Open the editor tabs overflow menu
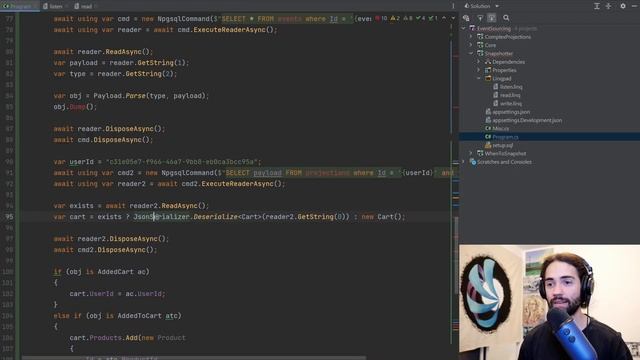Screen dimensions: 640x360 coord(453,6)
